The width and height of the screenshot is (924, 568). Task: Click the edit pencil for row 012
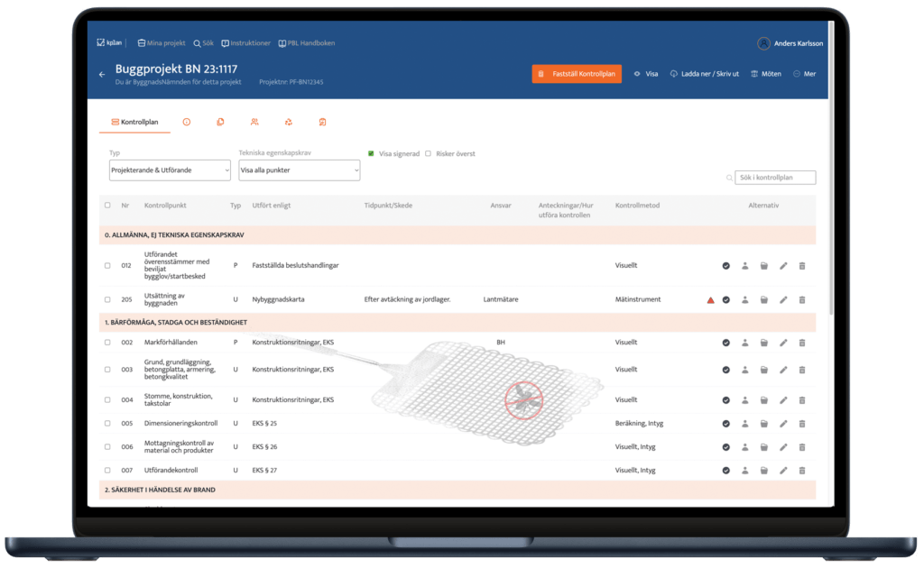pyautogui.click(x=782, y=266)
